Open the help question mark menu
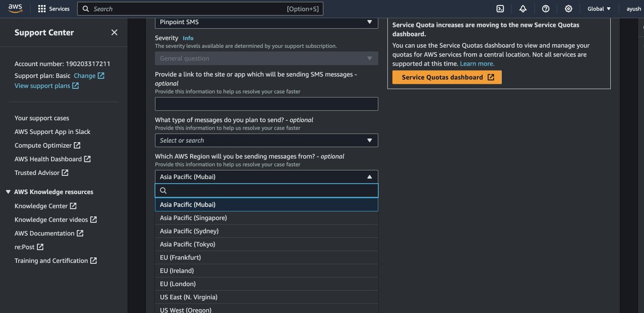 (546, 9)
